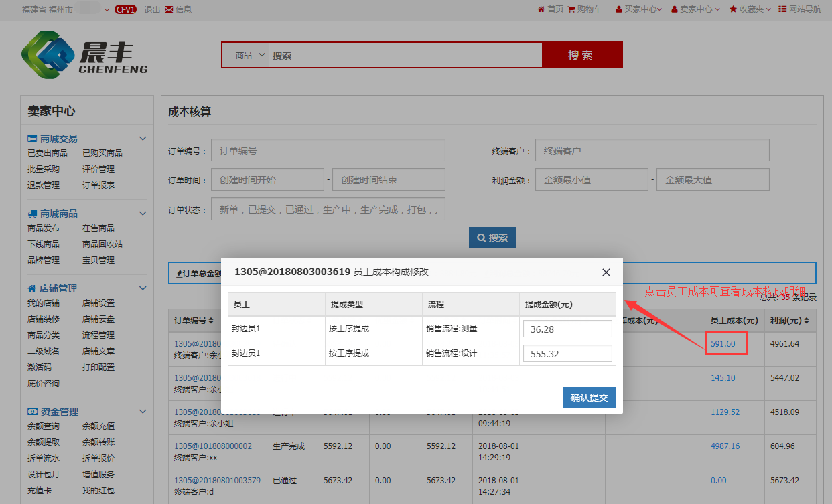
Task: Click the 订单状态 selection field
Action: (x=328, y=209)
